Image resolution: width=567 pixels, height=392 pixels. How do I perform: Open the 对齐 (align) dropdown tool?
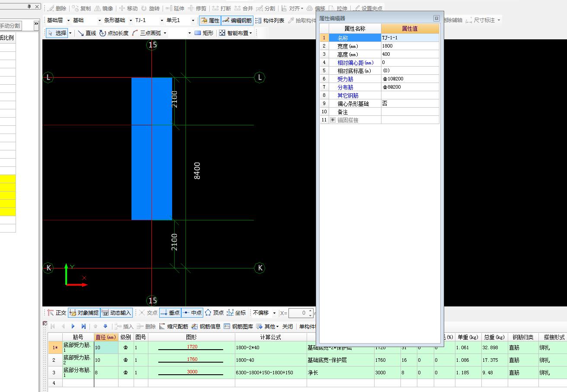(292, 8)
